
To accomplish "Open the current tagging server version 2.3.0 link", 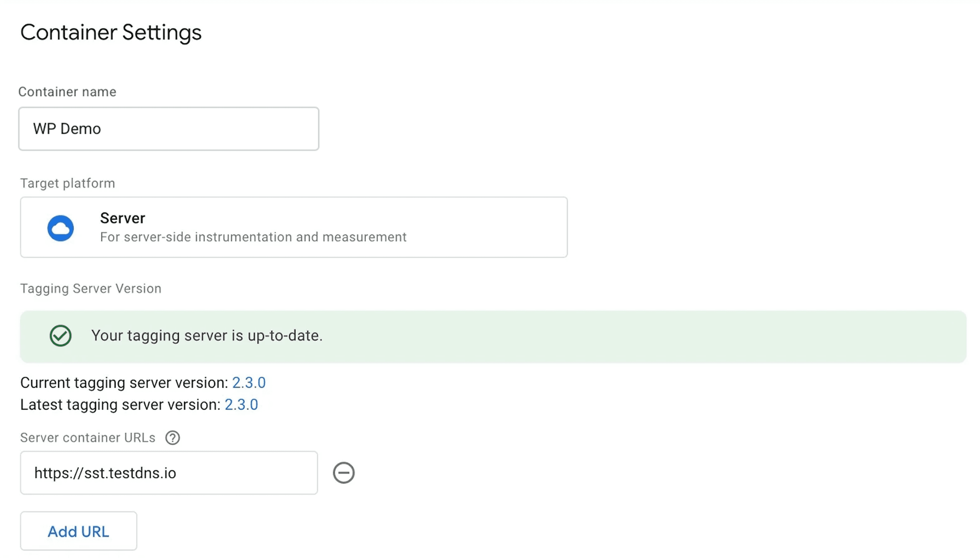I will (249, 382).
